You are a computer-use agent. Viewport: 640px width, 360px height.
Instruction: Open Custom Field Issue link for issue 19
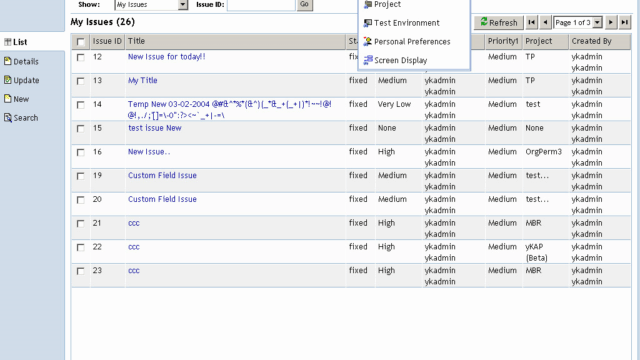pyautogui.click(x=162, y=175)
